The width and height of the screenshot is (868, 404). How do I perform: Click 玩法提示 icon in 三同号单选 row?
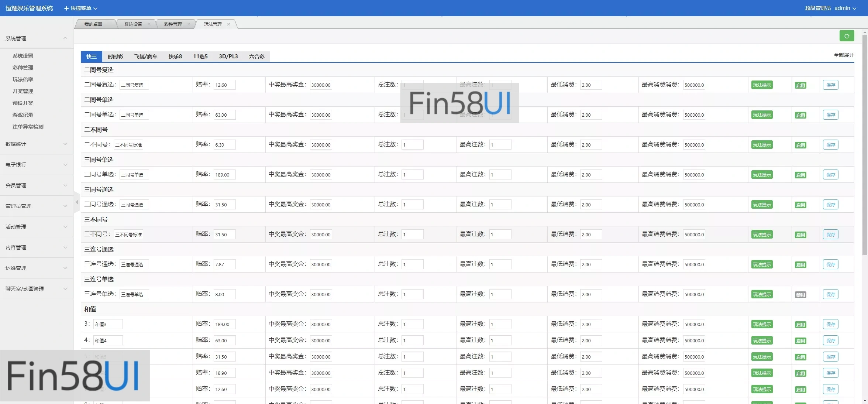[762, 175]
